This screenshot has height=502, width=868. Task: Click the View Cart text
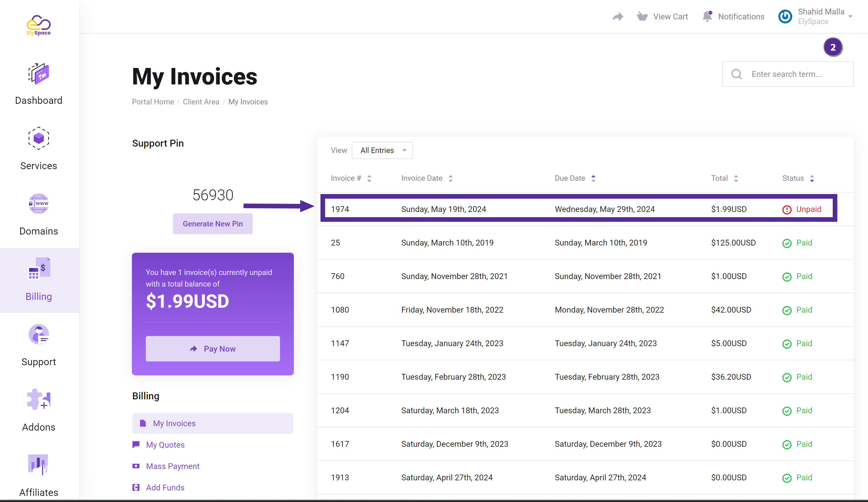click(671, 16)
